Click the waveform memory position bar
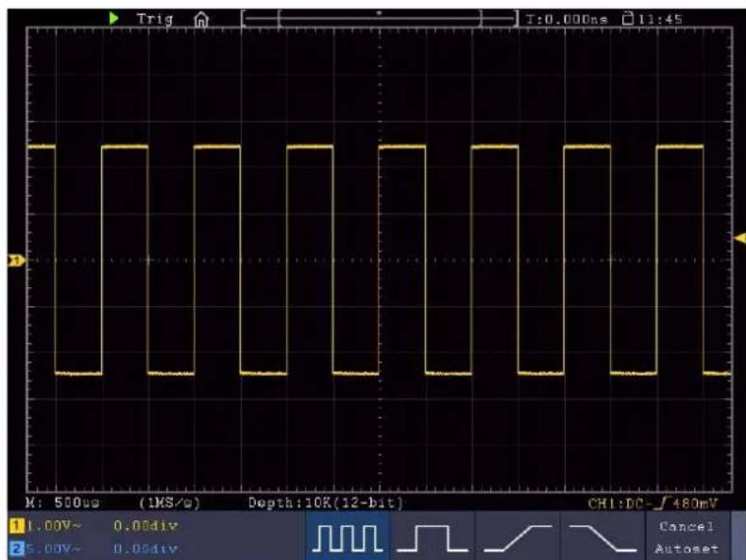 click(x=380, y=19)
